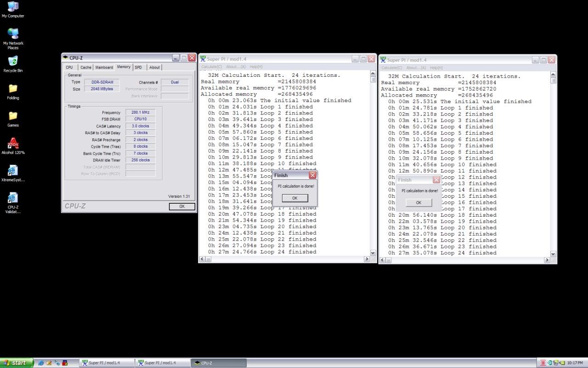
Task: Open About...(A) menu in right Super PI
Action: (416, 68)
